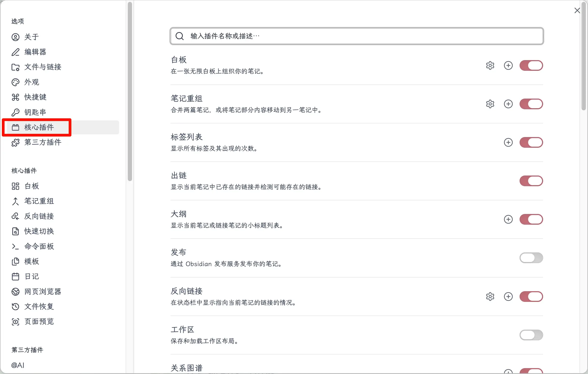Open 钥匙串 settings section
The width and height of the screenshot is (588, 374).
click(x=35, y=112)
